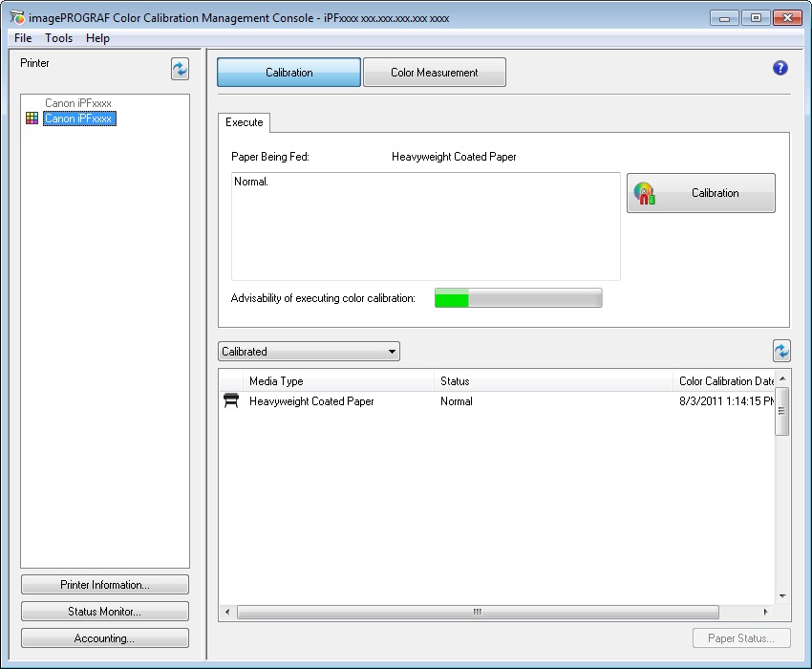This screenshot has width=812, height=669.
Task: Click Heavyweight Coated Paper beside Paper Being Fed
Action: click(x=454, y=157)
